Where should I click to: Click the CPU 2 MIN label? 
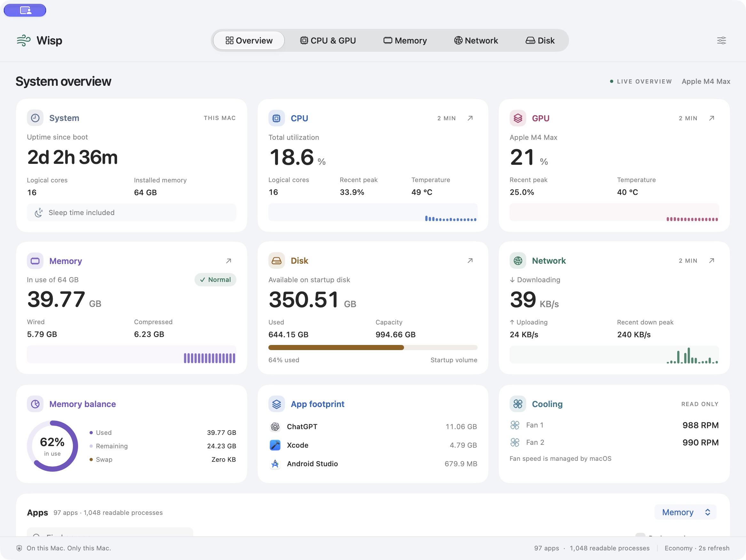[x=447, y=118]
